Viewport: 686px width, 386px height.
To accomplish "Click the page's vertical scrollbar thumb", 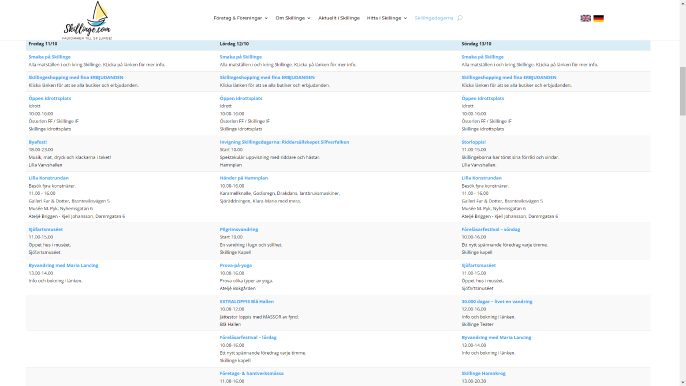I will coord(682,91).
